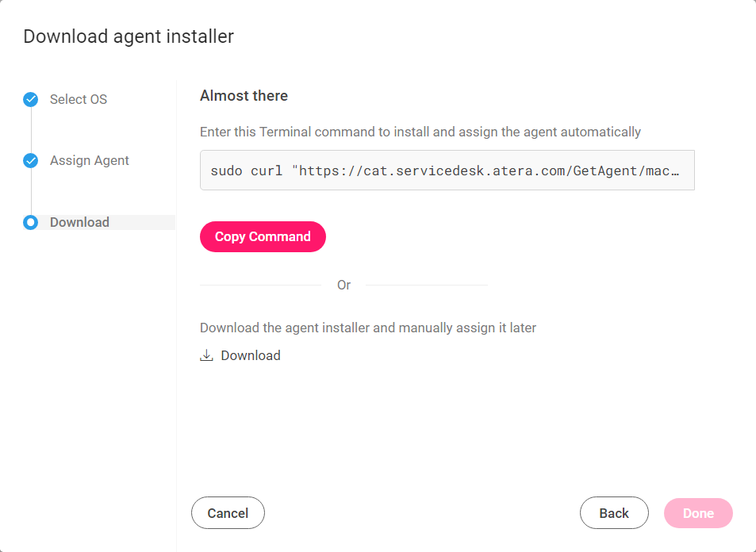Go to the Assign Agent step label
Image resolution: width=756 pixels, height=552 pixels.
90,160
